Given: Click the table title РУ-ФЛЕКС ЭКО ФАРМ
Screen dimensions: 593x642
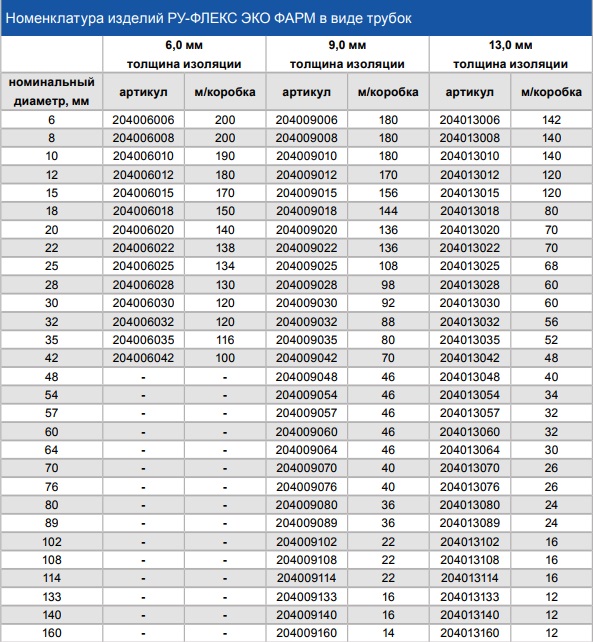Looking at the screenshot, I should tap(208, 18).
